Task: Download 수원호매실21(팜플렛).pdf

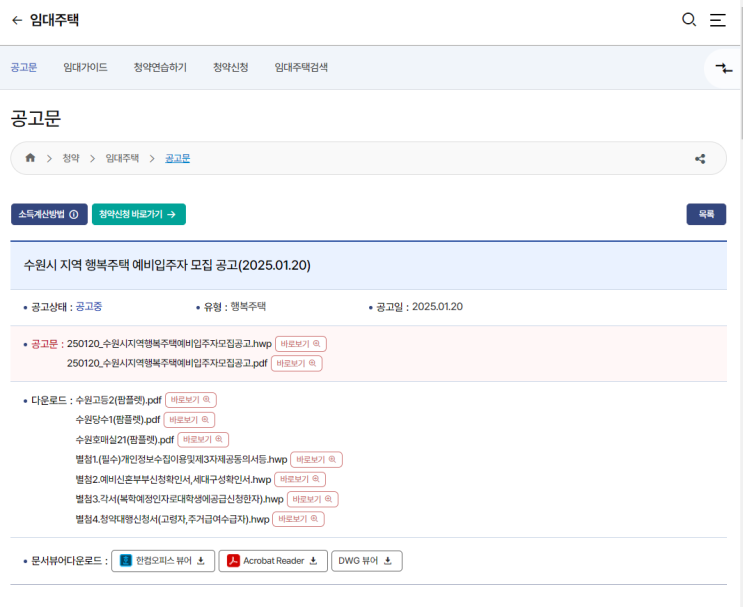Action: click(x=125, y=440)
